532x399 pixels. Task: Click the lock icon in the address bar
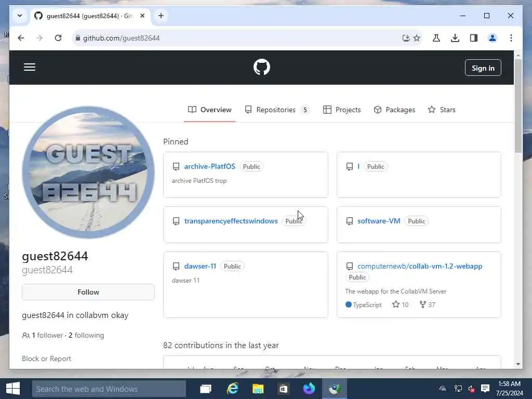pyautogui.click(x=78, y=38)
